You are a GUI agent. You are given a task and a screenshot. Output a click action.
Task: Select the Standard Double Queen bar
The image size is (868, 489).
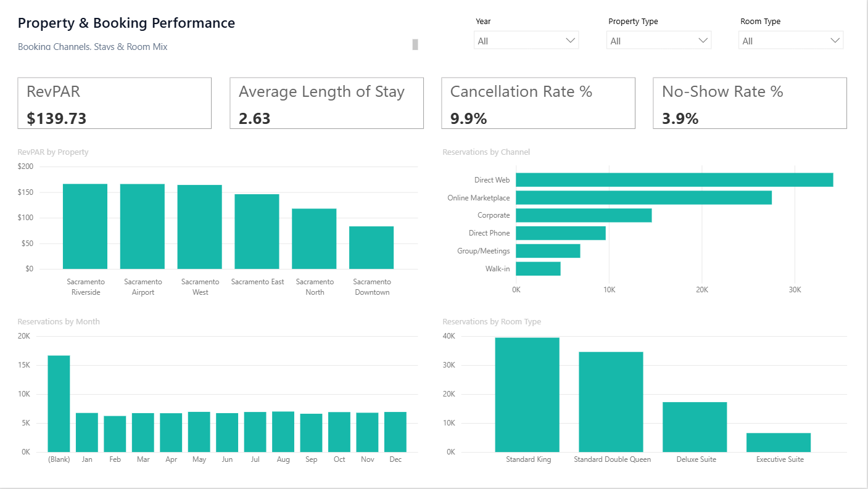(x=611, y=402)
